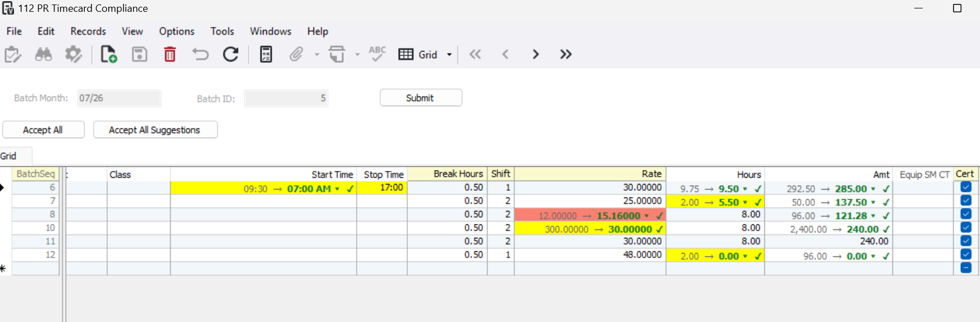Screen dimensions: 980x322
Task: Open the attachment dropdown arrow
Action: point(317,55)
